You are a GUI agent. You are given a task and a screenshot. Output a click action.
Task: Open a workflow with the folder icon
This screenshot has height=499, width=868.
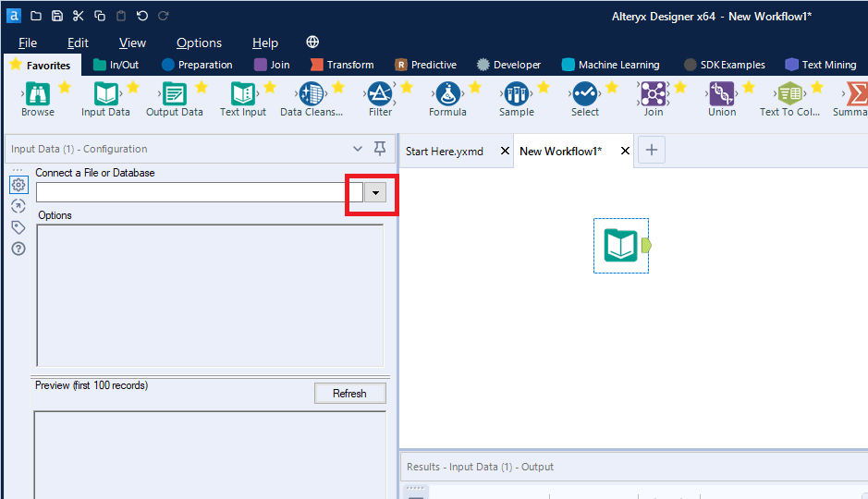(x=36, y=16)
